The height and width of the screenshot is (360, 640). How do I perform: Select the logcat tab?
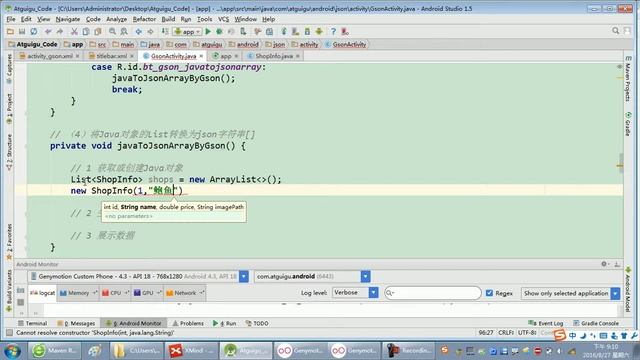(42, 293)
